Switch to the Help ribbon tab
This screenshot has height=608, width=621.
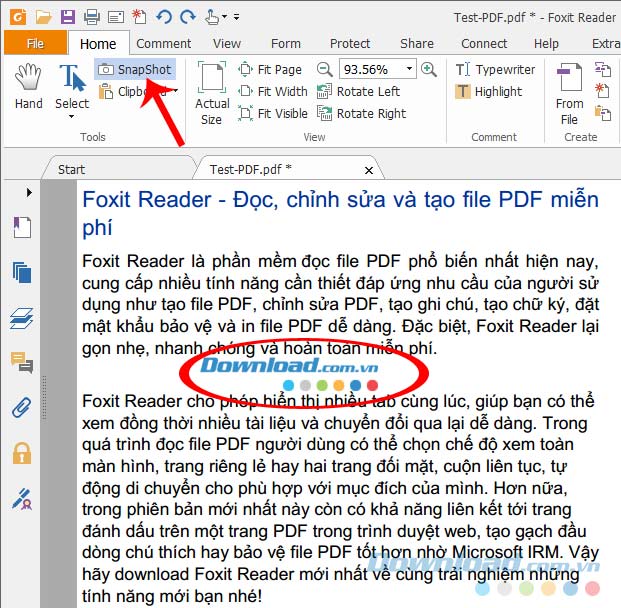click(x=546, y=43)
